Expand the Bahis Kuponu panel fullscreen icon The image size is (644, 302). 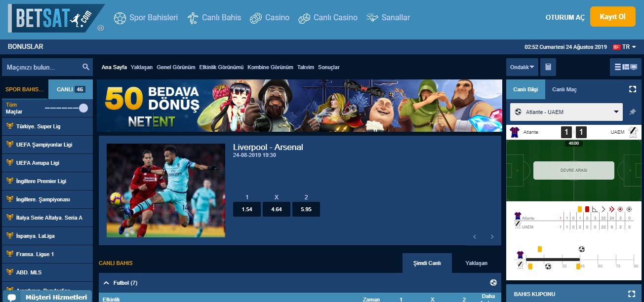tap(631, 294)
